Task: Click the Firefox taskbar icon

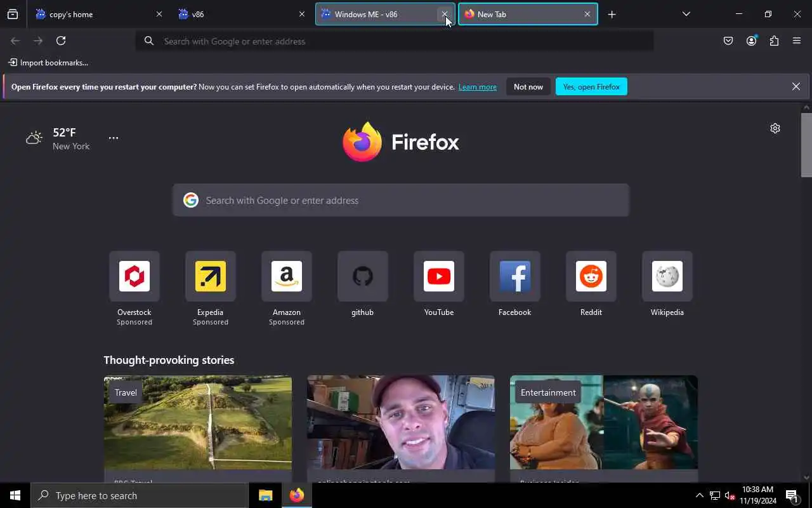Action: 297,495
